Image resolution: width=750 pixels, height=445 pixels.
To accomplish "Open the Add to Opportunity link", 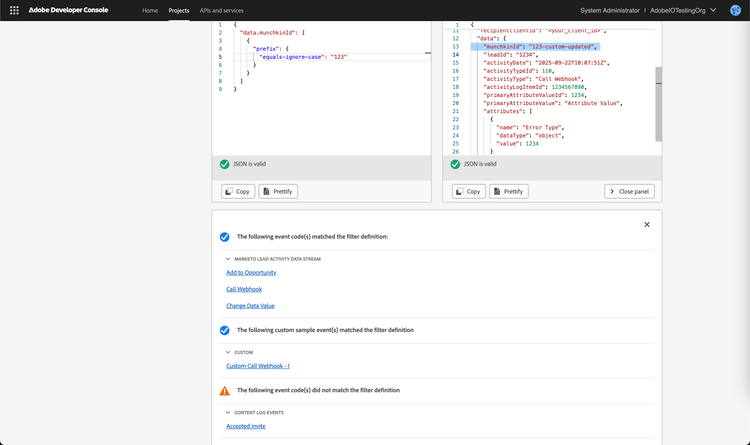I will point(251,273).
